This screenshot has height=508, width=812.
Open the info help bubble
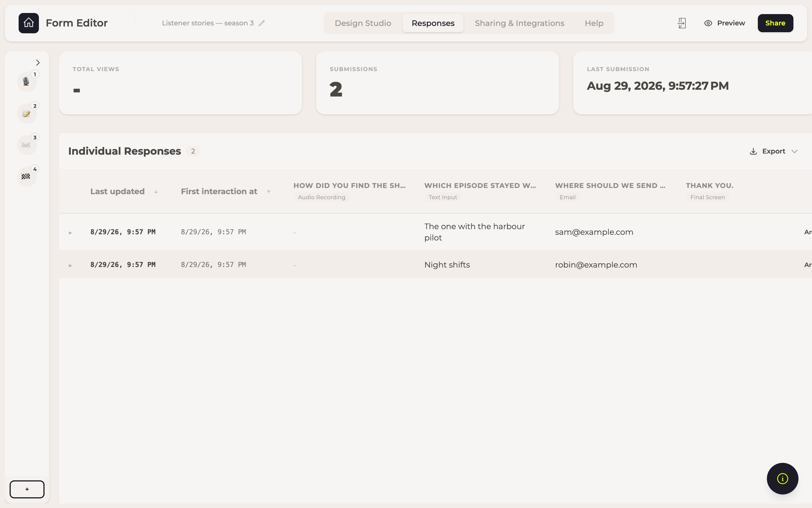point(782,478)
